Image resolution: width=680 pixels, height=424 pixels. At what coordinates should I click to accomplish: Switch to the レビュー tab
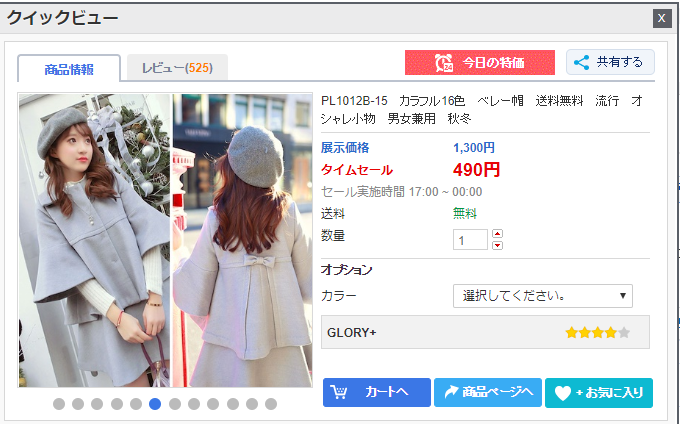pos(177,68)
